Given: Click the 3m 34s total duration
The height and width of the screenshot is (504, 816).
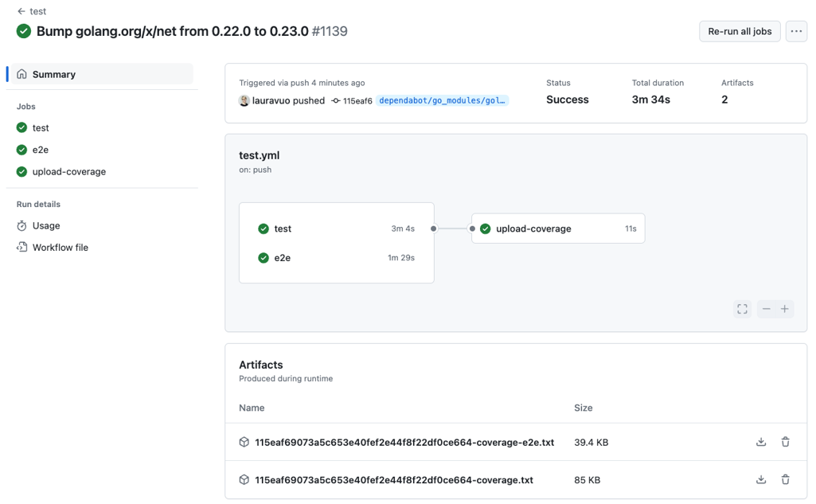Looking at the screenshot, I should [x=651, y=100].
